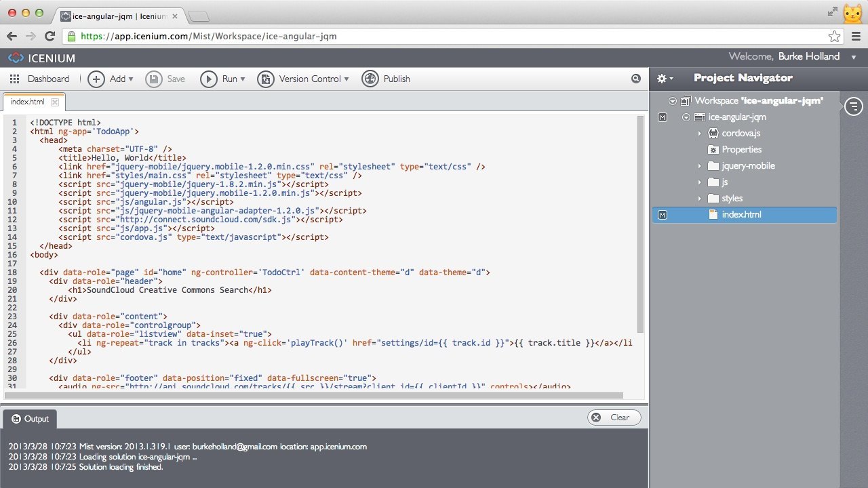The image size is (868, 488).
Task: Go back in browser history
Action: (x=12, y=36)
